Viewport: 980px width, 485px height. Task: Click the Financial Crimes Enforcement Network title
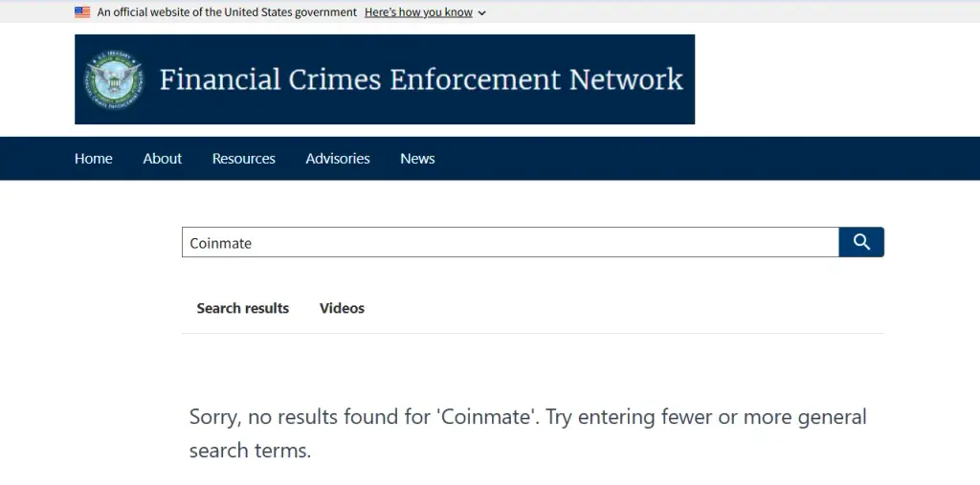[421, 79]
